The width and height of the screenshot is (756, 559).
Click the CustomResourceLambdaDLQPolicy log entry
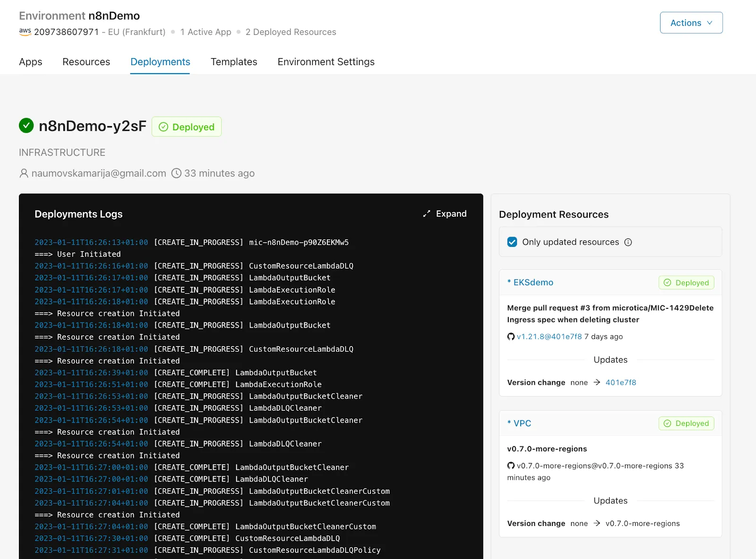tap(207, 550)
